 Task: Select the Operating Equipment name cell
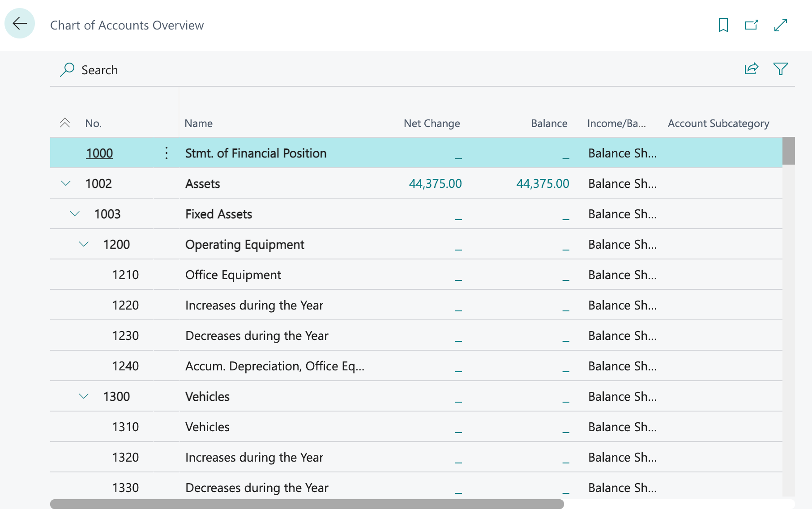[244, 244]
